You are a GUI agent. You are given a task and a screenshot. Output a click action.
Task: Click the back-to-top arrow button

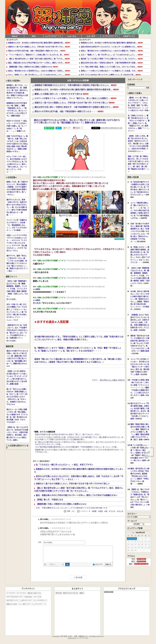[x=149, y=452]
